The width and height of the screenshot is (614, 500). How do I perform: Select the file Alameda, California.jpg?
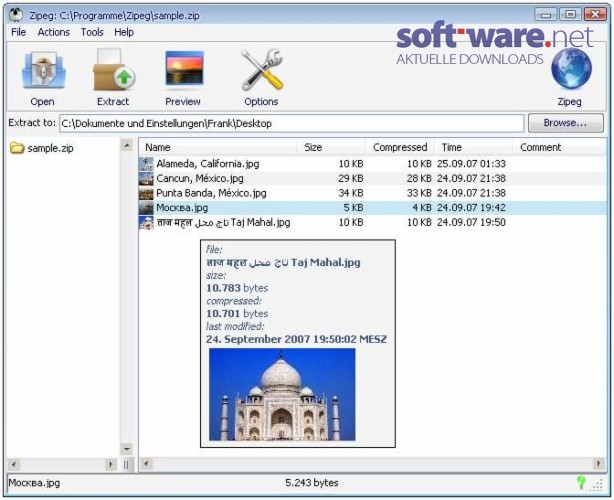pyautogui.click(x=208, y=164)
